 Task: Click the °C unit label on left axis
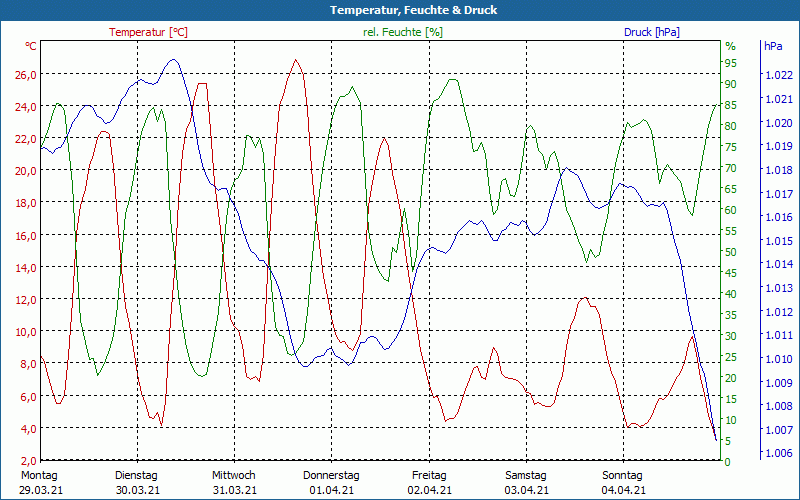31,46
